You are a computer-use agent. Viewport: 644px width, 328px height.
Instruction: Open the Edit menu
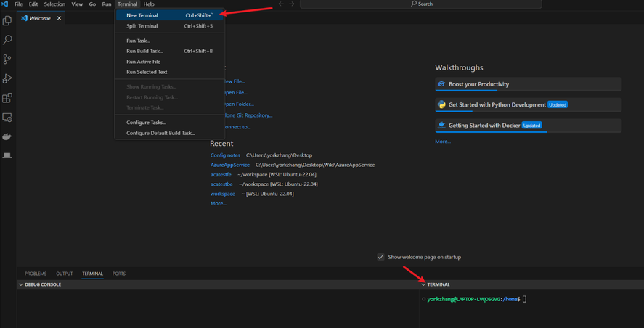[33, 4]
